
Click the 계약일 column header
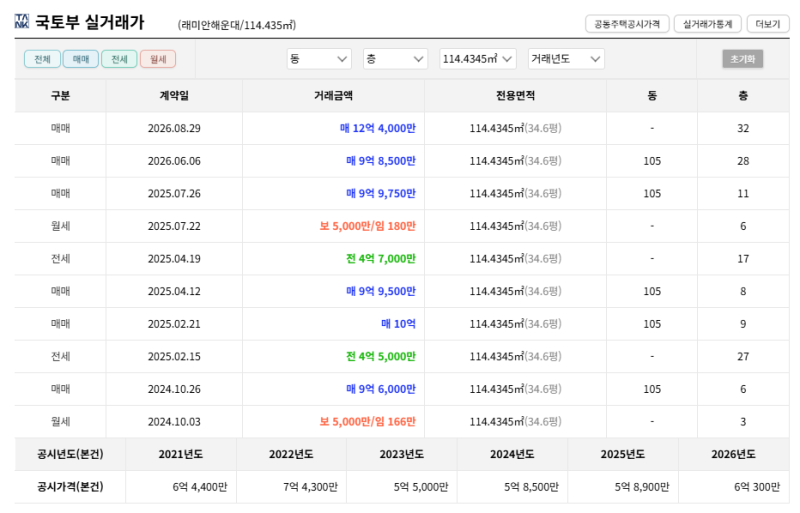[174, 95]
